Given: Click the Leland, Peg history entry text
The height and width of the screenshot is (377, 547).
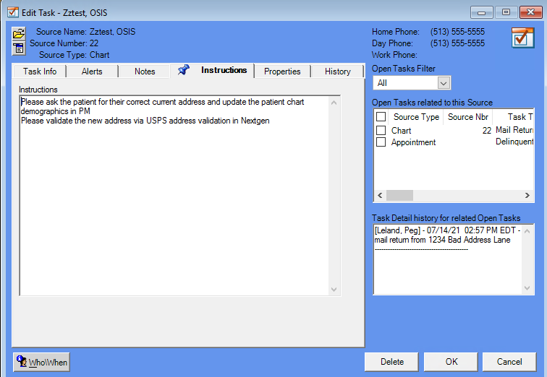Looking at the screenshot, I should click(447, 235).
